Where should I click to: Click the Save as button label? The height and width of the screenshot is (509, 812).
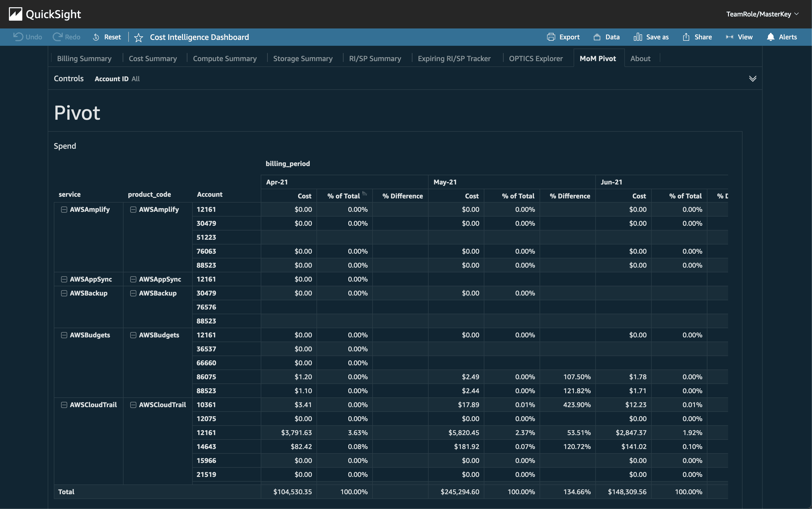(657, 37)
